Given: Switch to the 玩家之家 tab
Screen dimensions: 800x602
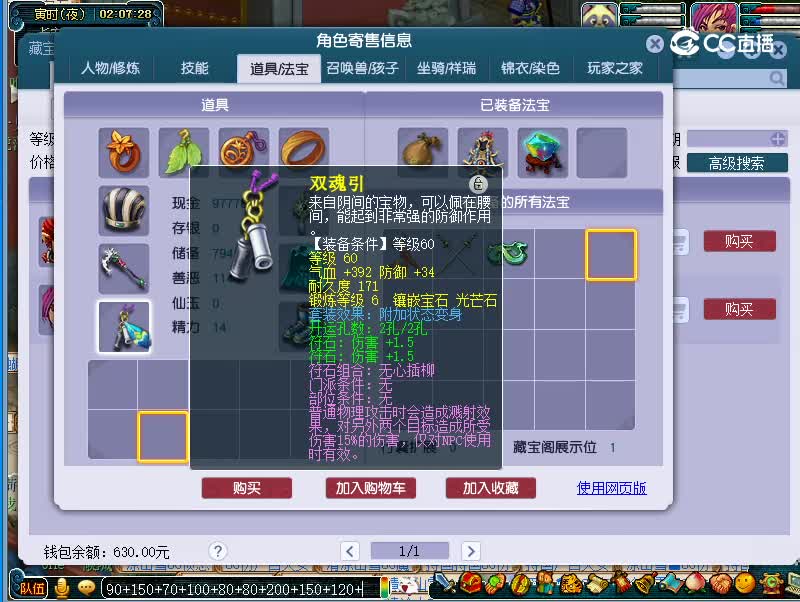Looking at the screenshot, I should coord(615,68).
